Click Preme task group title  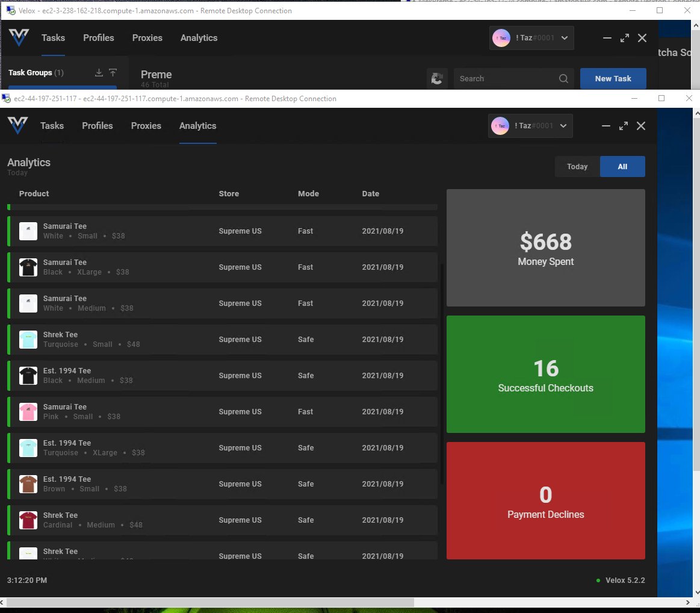click(156, 75)
